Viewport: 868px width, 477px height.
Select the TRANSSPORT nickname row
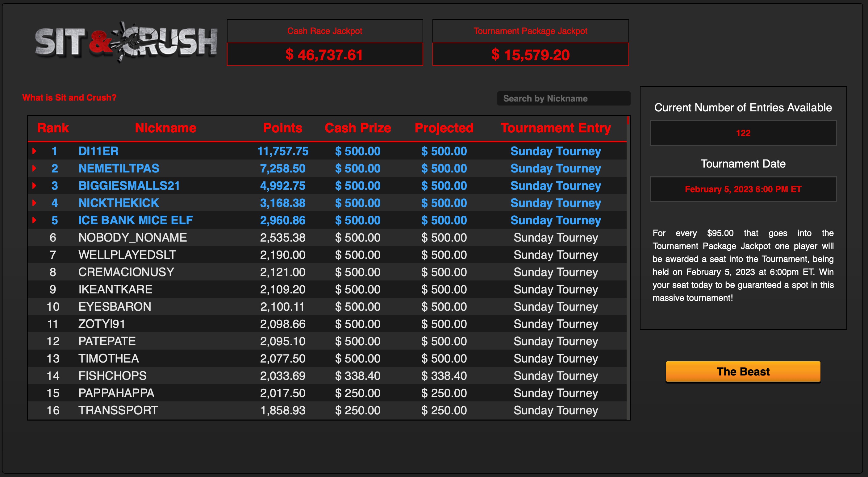(x=118, y=410)
